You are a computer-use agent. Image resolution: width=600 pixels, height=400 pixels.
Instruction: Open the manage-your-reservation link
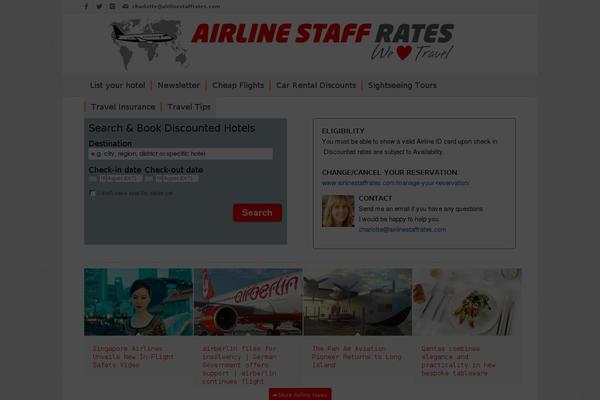click(x=396, y=183)
